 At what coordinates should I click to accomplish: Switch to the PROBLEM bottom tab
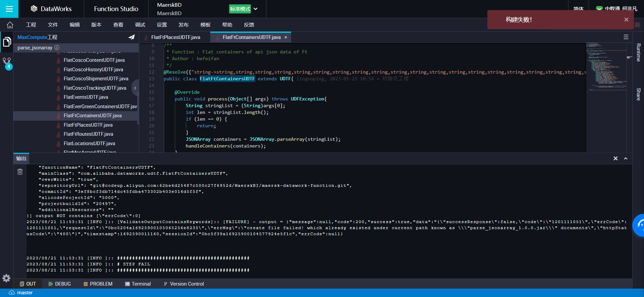click(x=98, y=284)
